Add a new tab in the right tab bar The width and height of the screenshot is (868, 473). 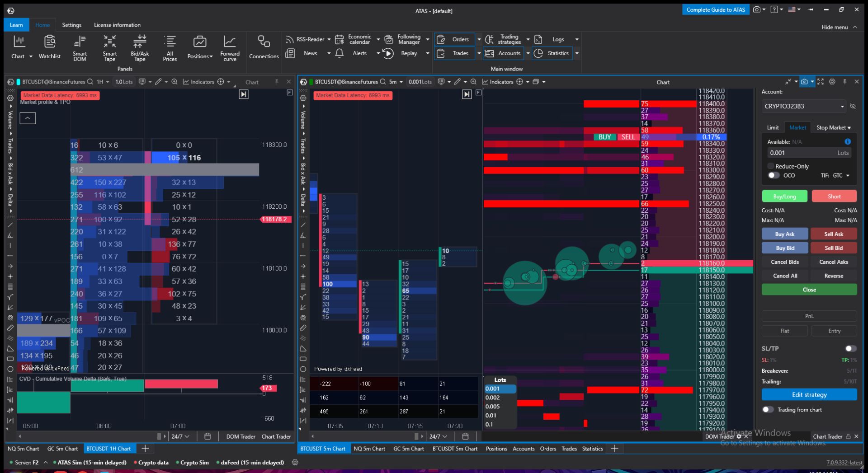click(614, 449)
